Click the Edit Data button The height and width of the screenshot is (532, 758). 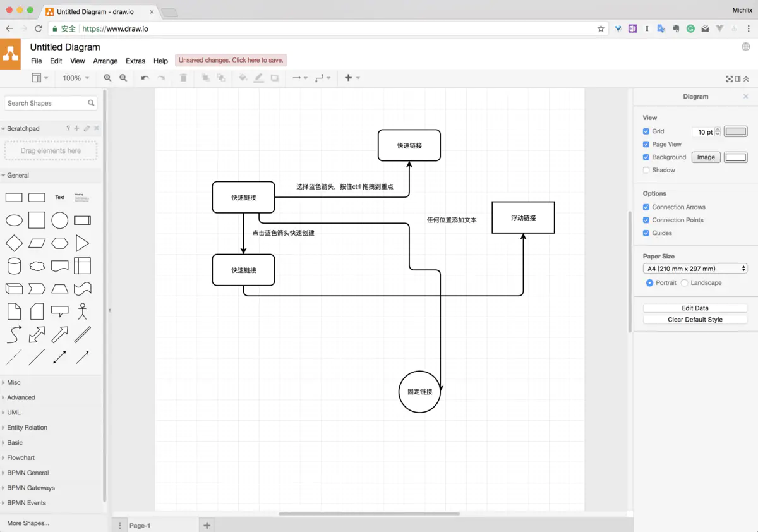coord(695,308)
